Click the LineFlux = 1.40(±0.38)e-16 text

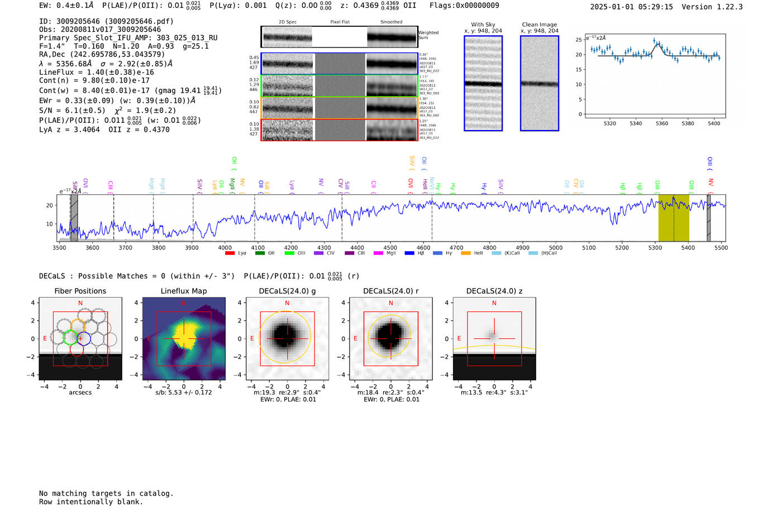(97, 73)
